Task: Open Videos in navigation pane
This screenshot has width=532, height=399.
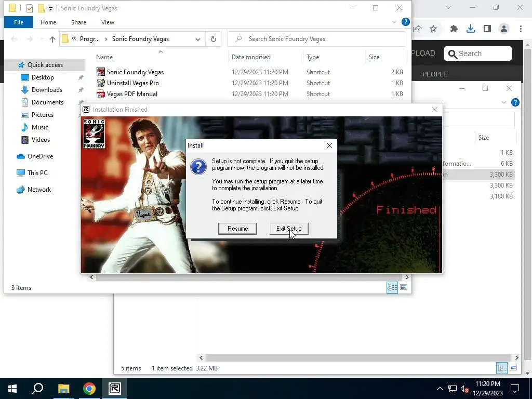Action: pos(41,140)
